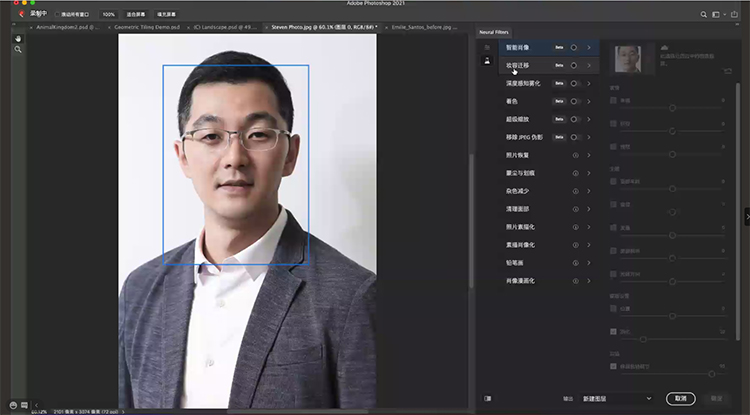Toggle the 智能肖像 filter on

574,47
